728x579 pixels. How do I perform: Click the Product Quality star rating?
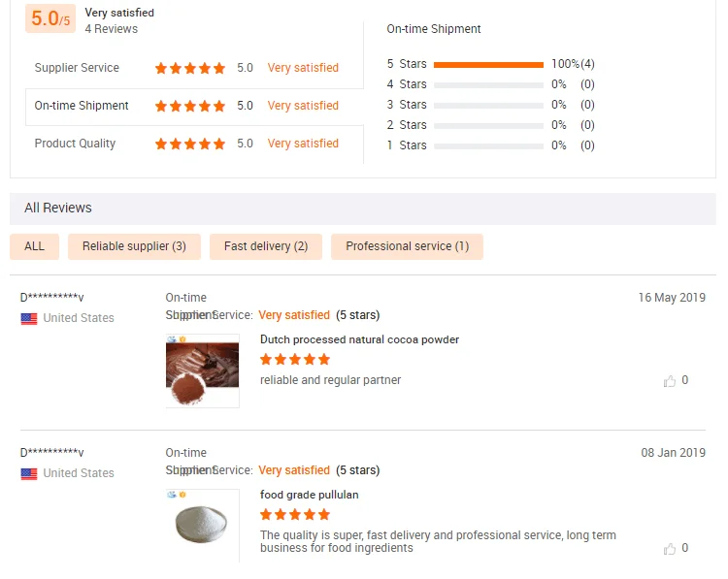click(190, 144)
